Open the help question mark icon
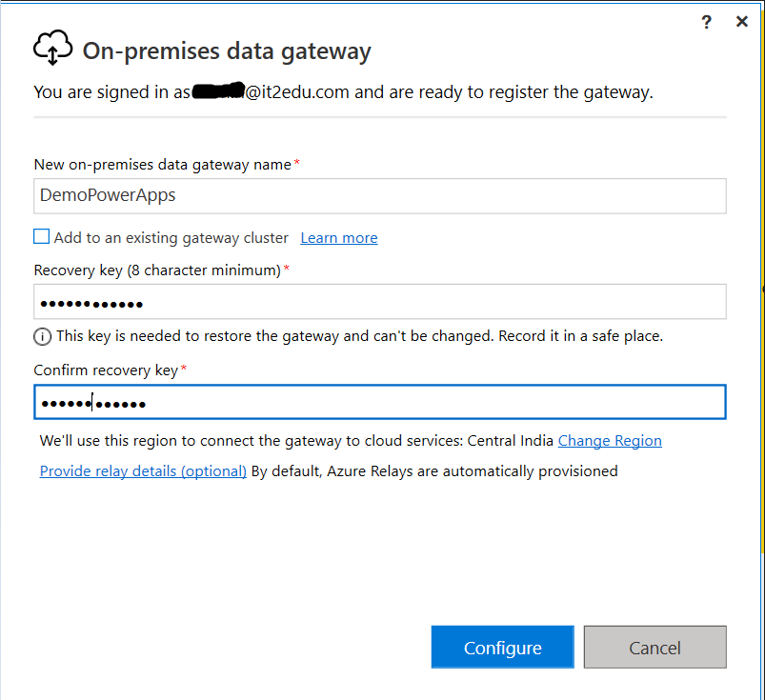The image size is (765, 700). pyautogui.click(x=706, y=21)
